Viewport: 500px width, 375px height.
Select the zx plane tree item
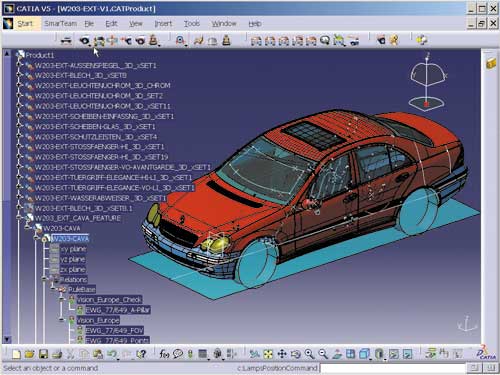(73, 269)
